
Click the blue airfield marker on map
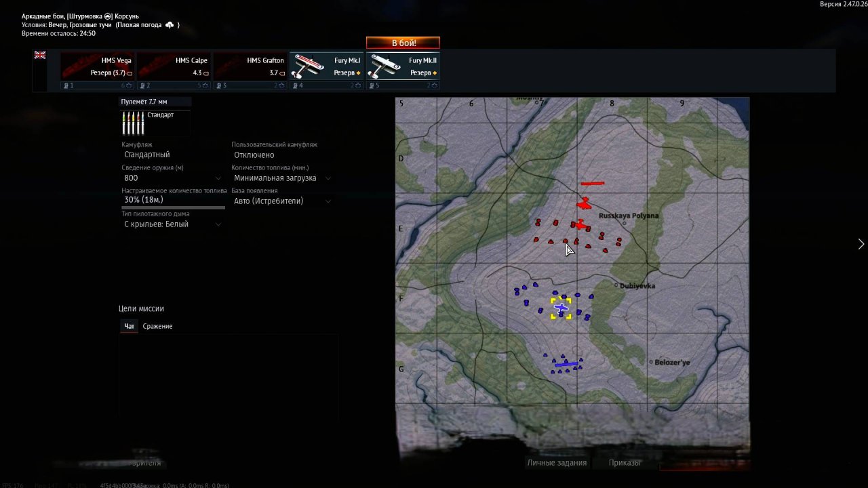566,365
